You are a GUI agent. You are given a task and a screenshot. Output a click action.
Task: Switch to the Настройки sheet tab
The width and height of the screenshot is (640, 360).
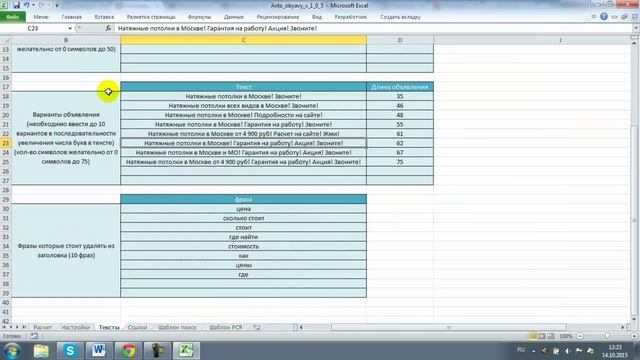point(76,327)
